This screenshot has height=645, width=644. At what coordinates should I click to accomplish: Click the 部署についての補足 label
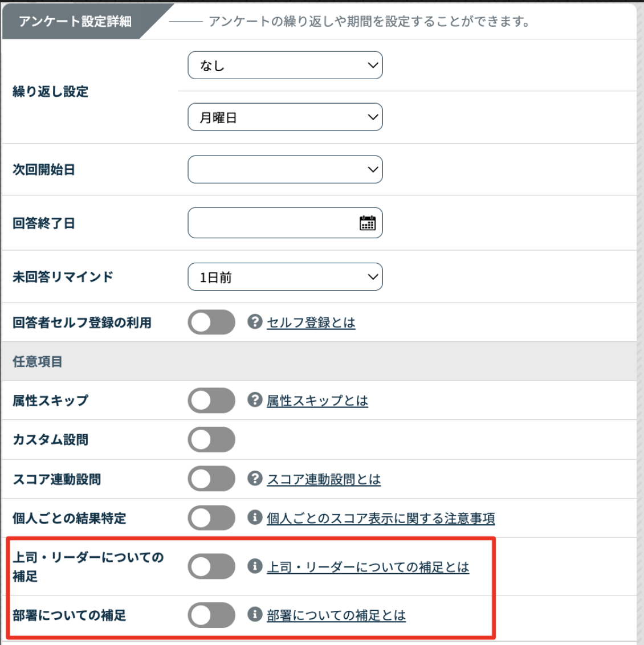[69, 615]
